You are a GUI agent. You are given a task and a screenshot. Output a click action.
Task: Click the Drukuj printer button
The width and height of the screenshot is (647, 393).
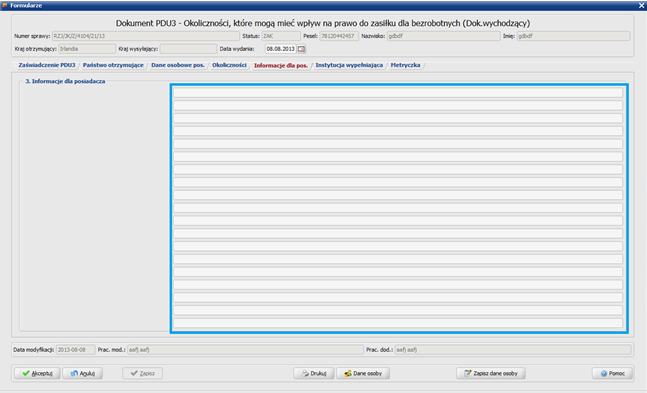tap(314, 373)
